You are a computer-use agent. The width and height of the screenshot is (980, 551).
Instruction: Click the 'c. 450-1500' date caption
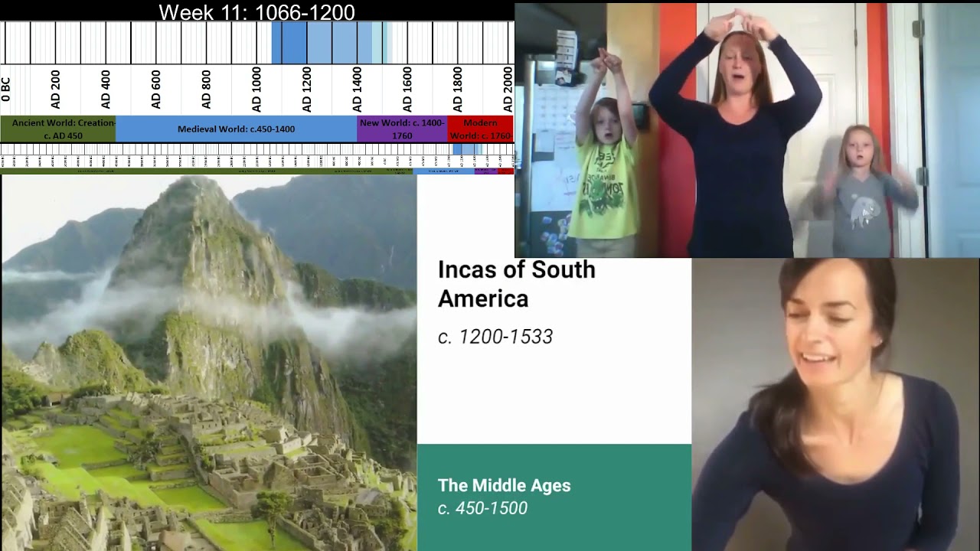(482, 508)
